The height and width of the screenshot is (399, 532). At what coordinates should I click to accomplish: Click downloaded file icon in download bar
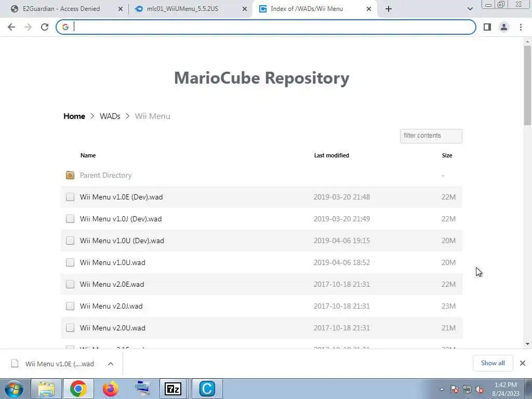coord(15,363)
